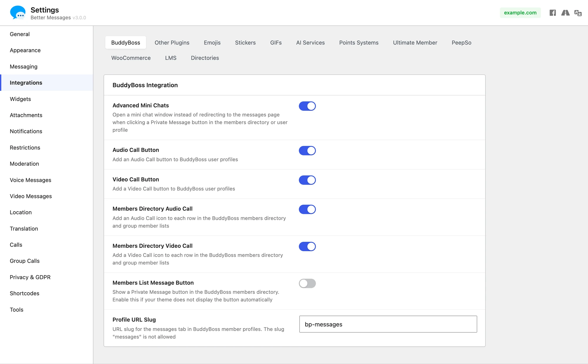Click the Video Call Button label
This screenshot has width=588, height=364.
(x=136, y=180)
